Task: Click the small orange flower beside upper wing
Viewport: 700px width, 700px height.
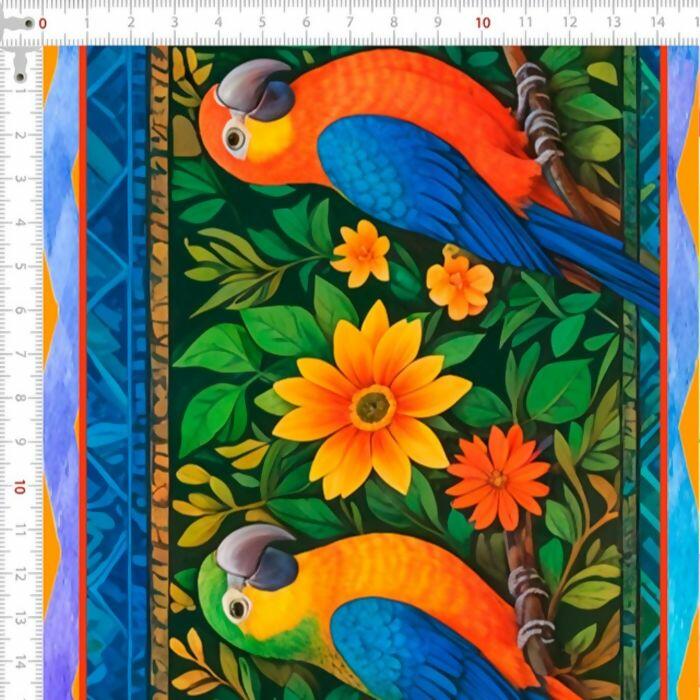Action: 459,281
